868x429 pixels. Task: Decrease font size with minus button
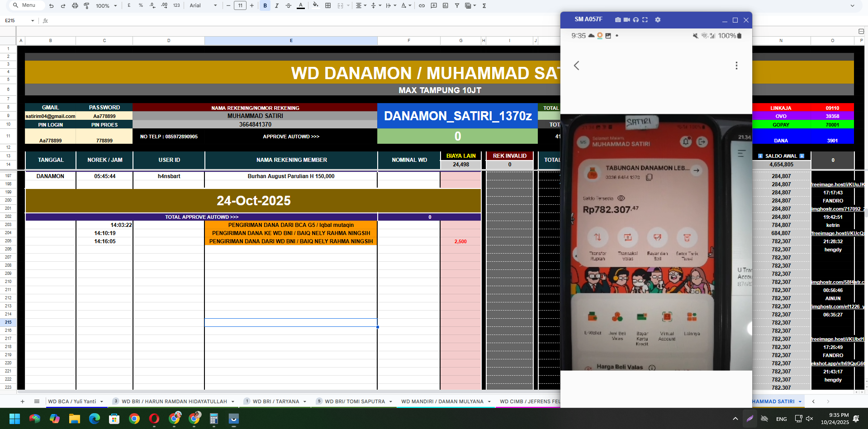(x=228, y=5)
